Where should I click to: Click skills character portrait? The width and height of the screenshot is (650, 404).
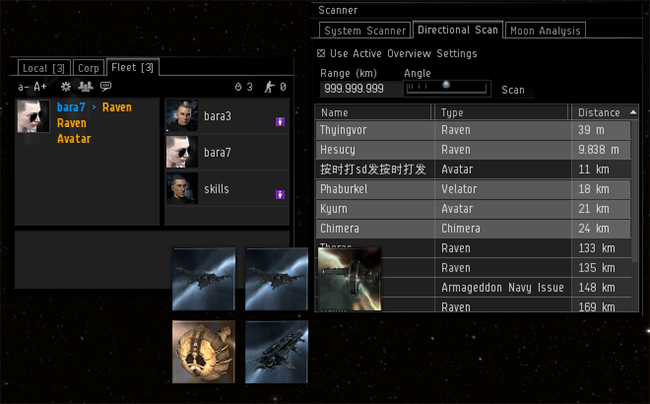point(182,189)
